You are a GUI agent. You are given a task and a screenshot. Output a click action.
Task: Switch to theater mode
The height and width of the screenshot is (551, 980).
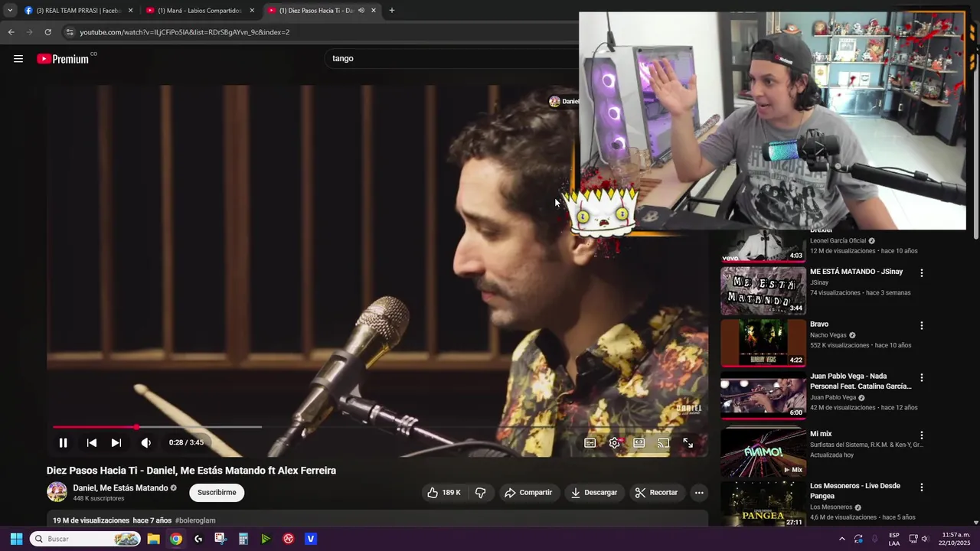(639, 442)
